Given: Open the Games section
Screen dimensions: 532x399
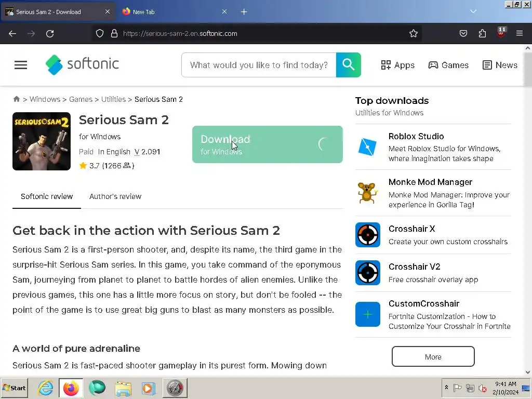Looking at the screenshot, I should click(x=448, y=65).
